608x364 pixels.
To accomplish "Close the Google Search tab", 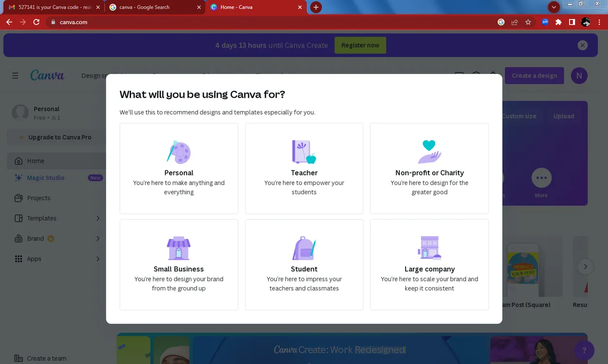I will point(199,7).
